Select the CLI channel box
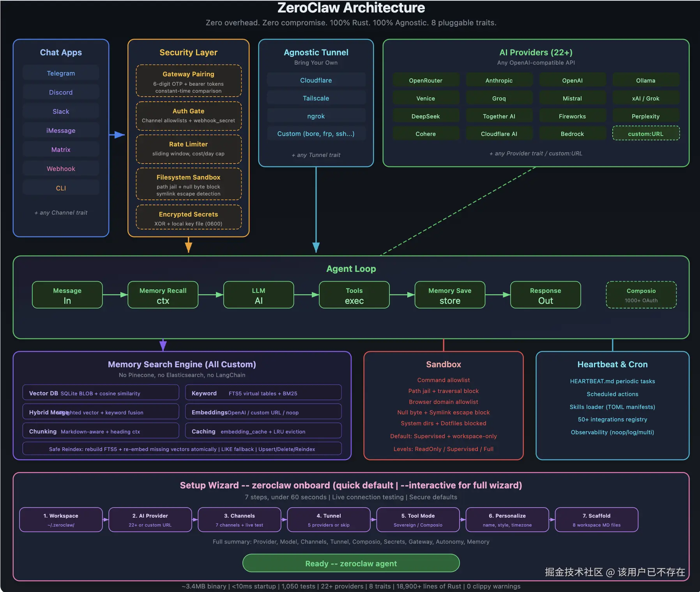700x592 pixels. [x=61, y=188]
